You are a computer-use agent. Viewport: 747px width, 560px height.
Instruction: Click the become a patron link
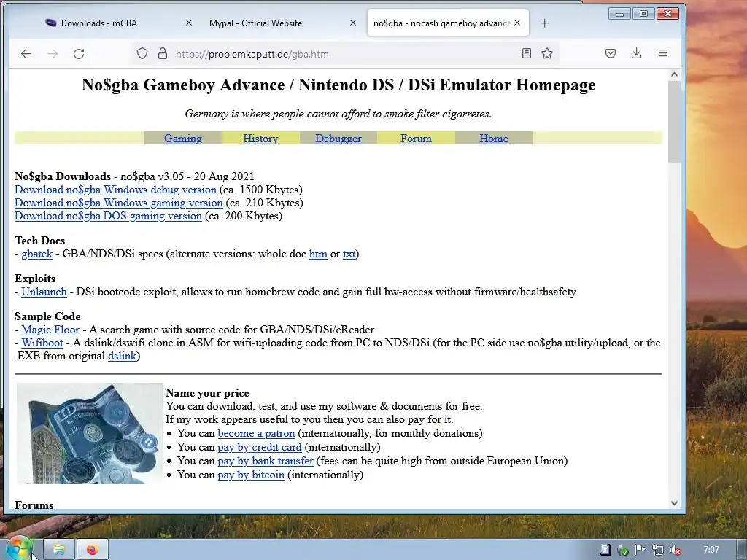pos(256,433)
